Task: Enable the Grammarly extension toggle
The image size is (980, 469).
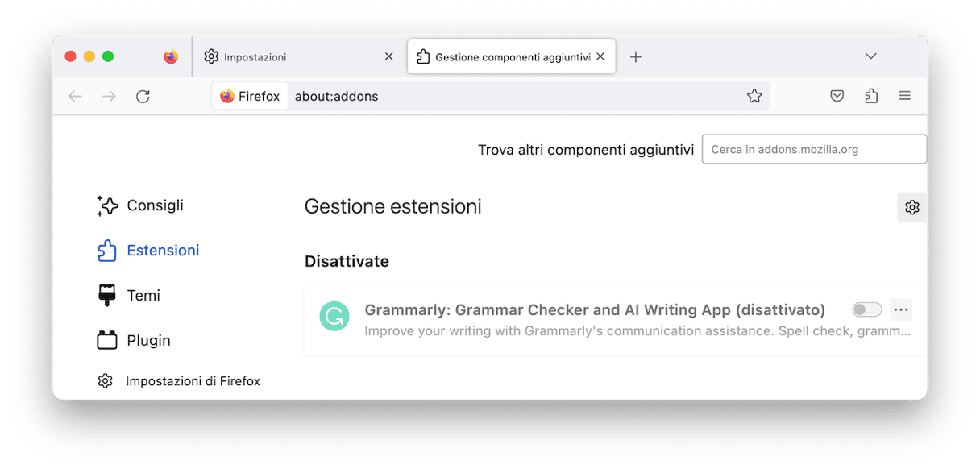Action: coord(867,309)
